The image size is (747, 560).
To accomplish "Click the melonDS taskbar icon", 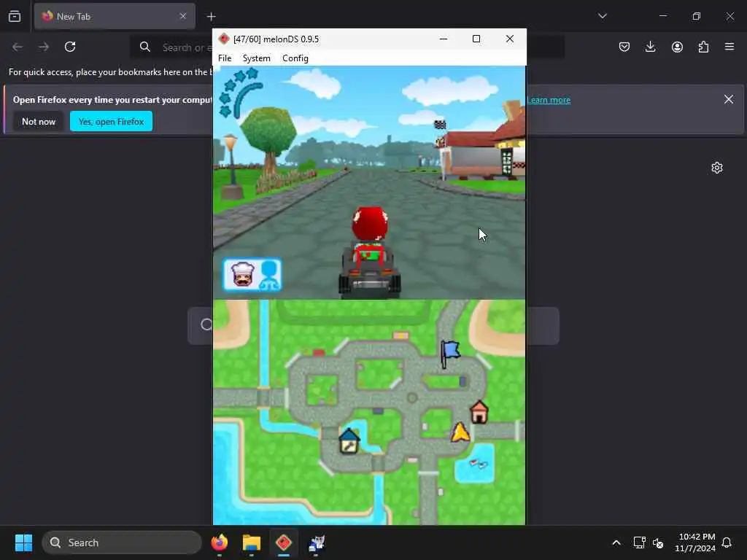I will pyautogui.click(x=284, y=542).
